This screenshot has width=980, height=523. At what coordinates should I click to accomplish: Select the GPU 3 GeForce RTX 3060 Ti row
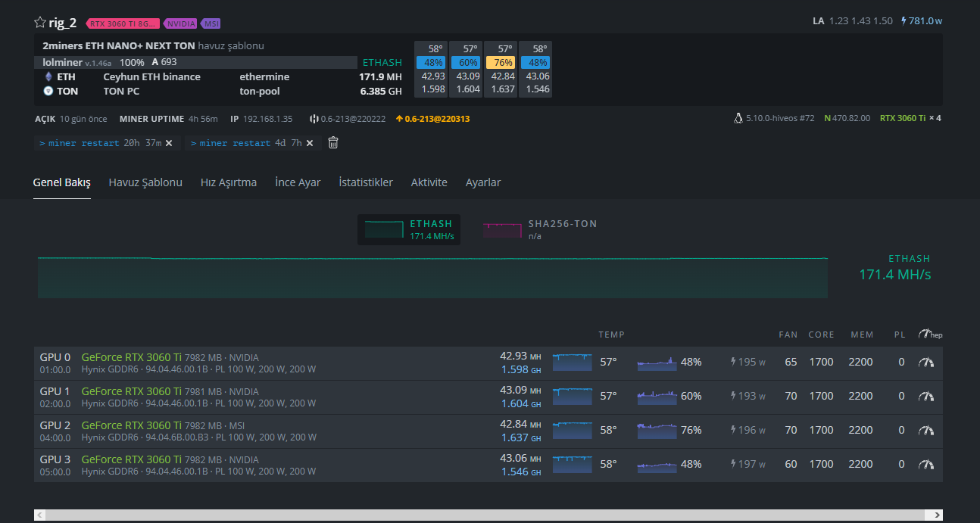click(x=488, y=465)
